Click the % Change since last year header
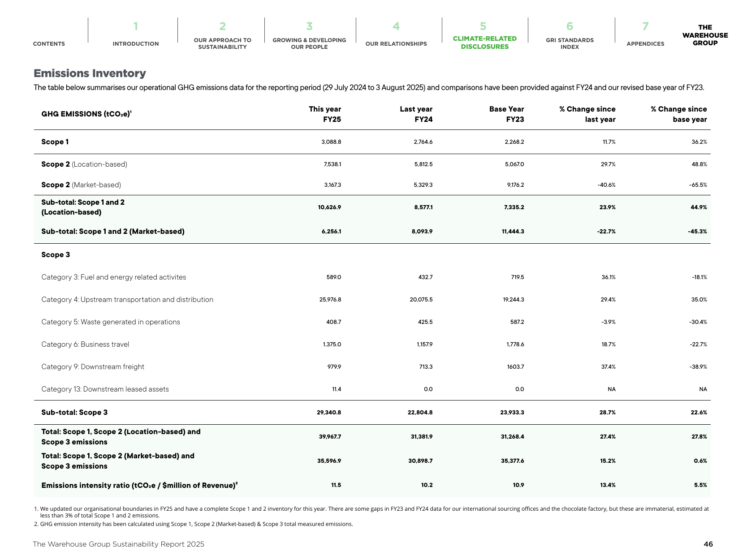This screenshot has width=747, height=560. pyautogui.click(x=587, y=114)
